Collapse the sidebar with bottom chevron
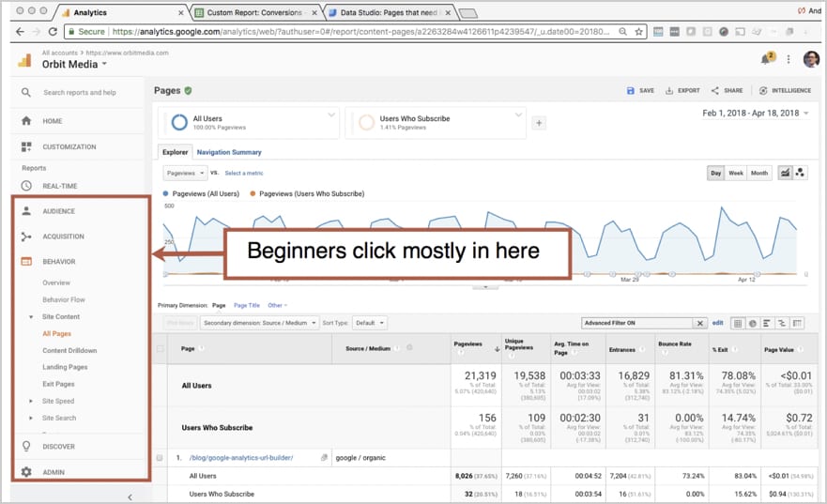This screenshot has width=827, height=504. (130, 497)
